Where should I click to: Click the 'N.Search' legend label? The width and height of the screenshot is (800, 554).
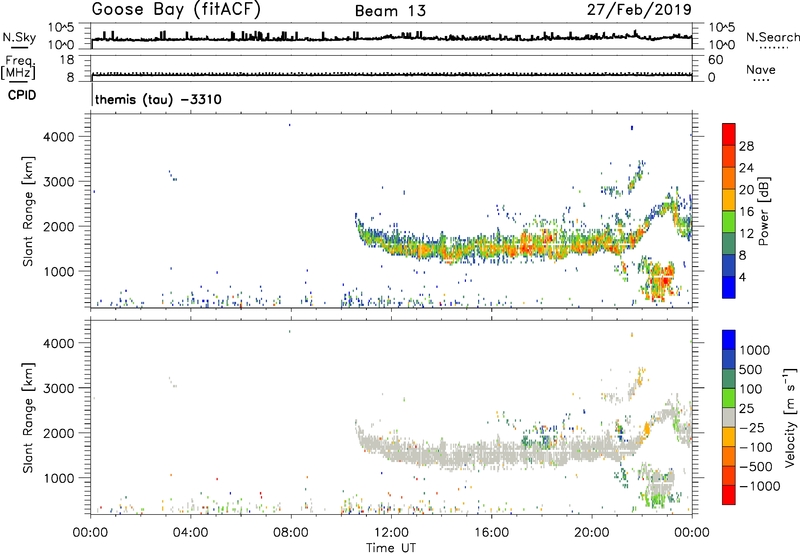(772, 37)
